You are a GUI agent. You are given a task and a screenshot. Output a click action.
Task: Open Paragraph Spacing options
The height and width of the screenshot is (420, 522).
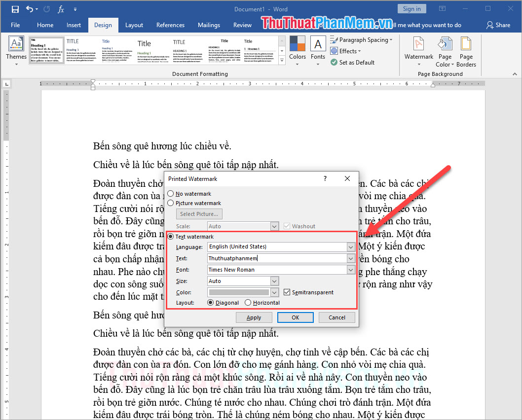[362, 39]
